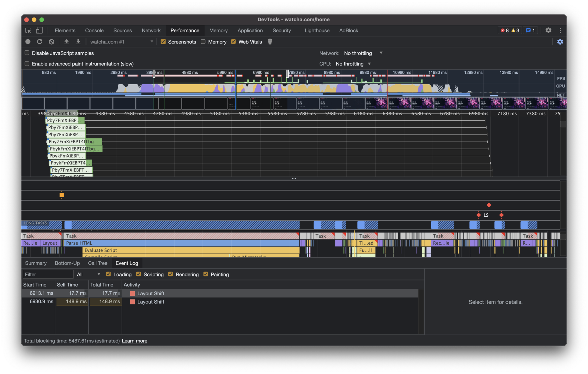Click the save profile download icon

tap(78, 42)
